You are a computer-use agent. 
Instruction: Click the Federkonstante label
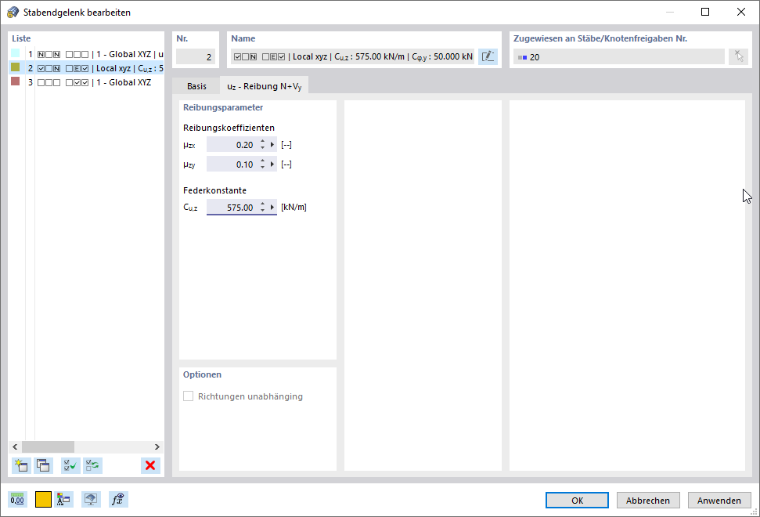point(215,190)
